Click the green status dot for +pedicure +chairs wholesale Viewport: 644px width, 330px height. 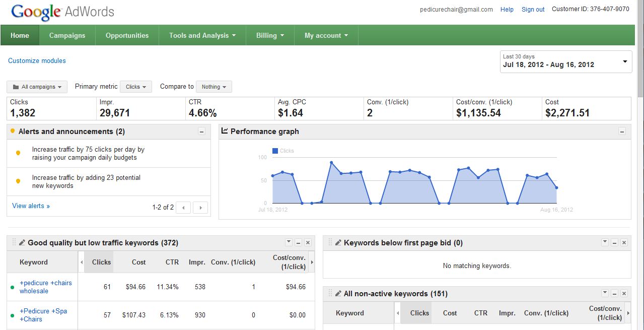pos(12,287)
